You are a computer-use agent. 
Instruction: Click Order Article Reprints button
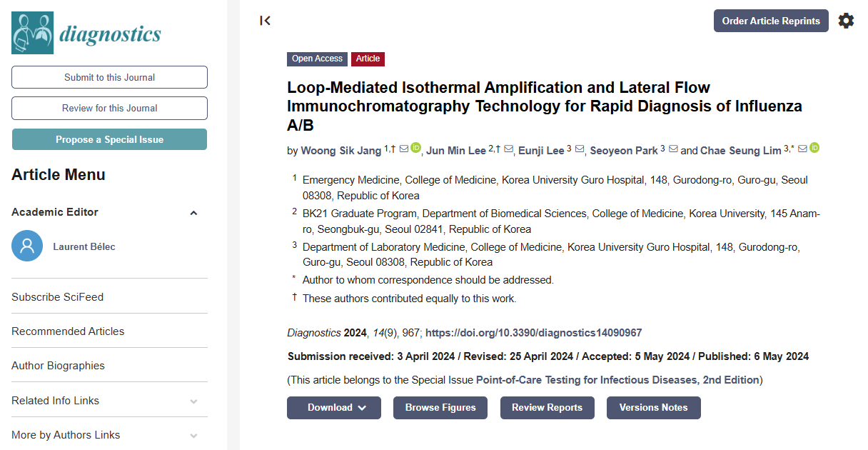pos(771,21)
